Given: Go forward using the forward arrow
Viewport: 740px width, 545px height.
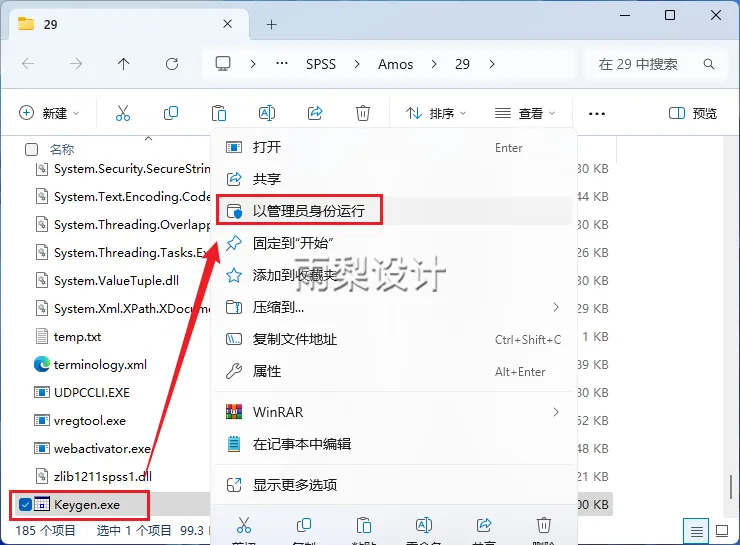Looking at the screenshot, I should [76, 64].
